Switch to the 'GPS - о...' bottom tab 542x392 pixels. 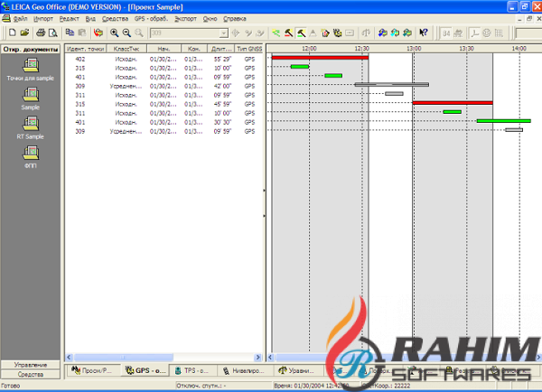click(145, 370)
